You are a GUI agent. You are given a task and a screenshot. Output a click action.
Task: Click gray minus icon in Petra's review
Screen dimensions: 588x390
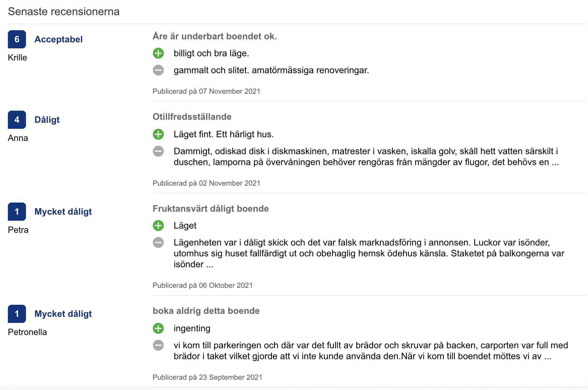coord(158,242)
